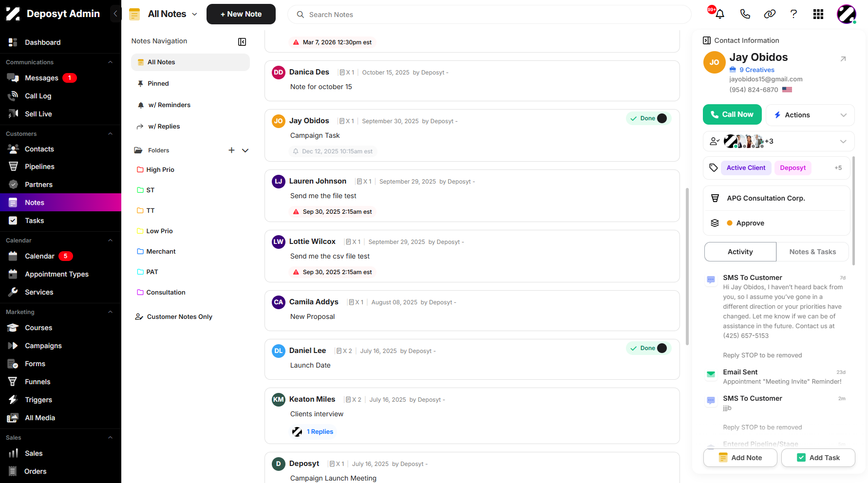Open the 9 Creatives link

[756, 70]
